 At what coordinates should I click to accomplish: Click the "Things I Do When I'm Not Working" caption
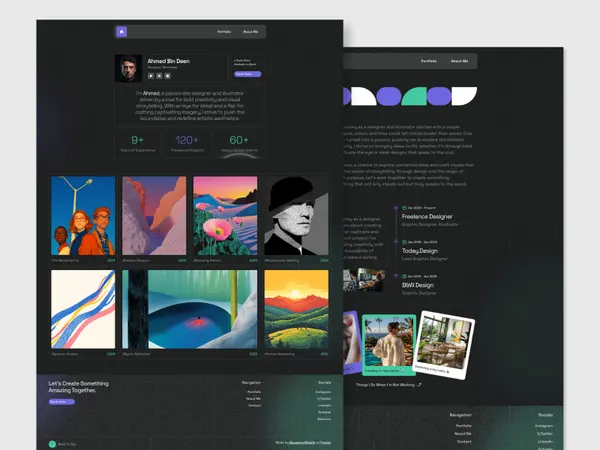pyautogui.click(x=385, y=385)
